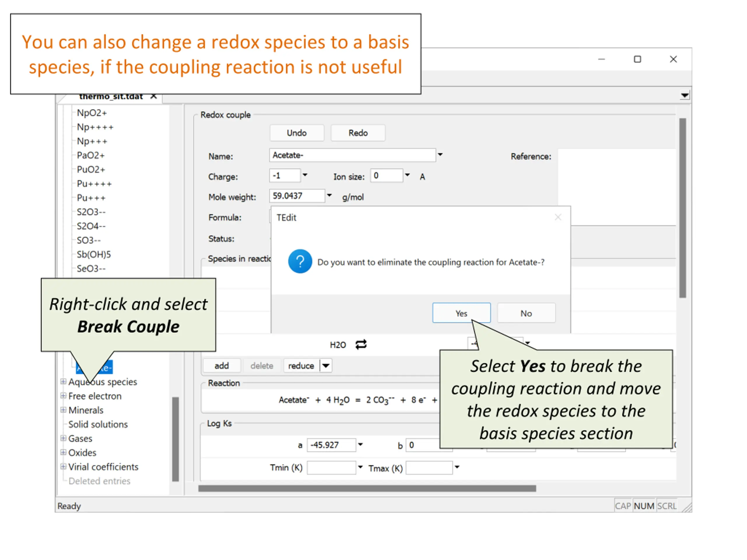Close the TEdit application window

click(x=673, y=59)
